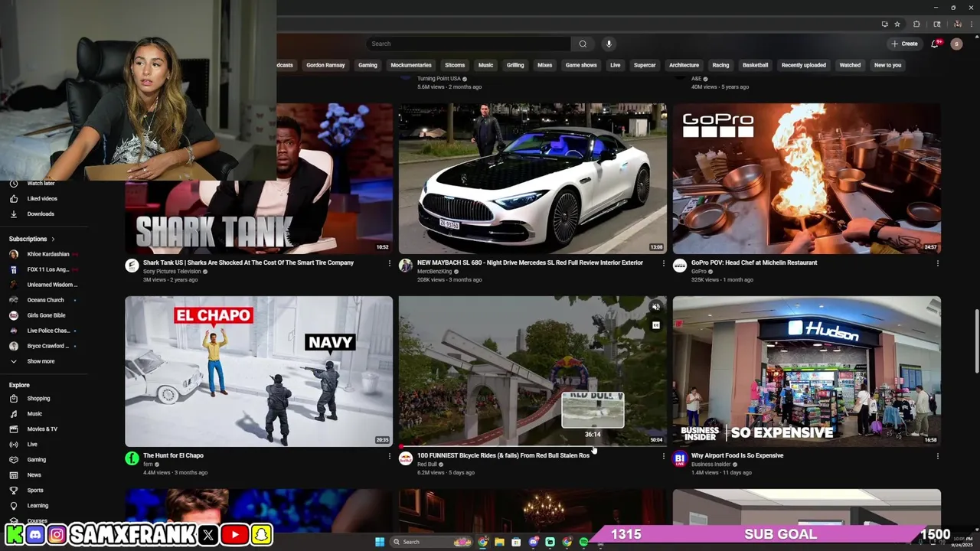Click into the YouTube search field
Screen dimensions: 980x551
coord(469,44)
